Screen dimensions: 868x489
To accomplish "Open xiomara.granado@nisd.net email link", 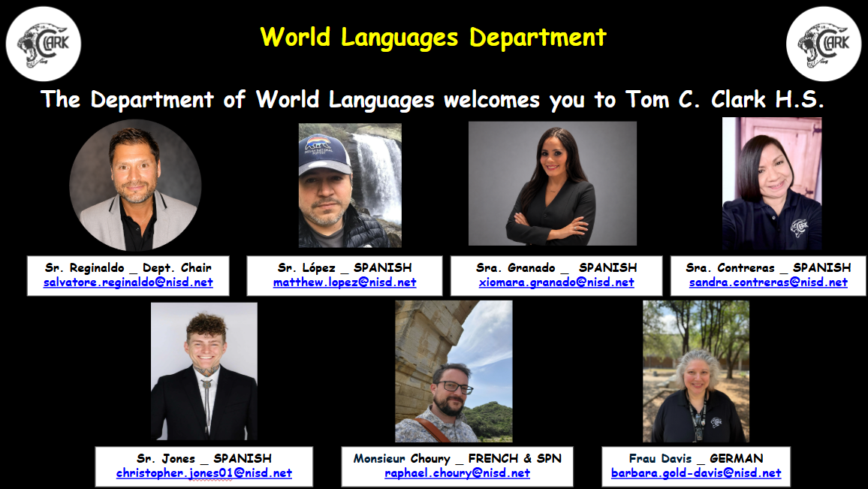I will pyautogui.click(x=556, y=282).
